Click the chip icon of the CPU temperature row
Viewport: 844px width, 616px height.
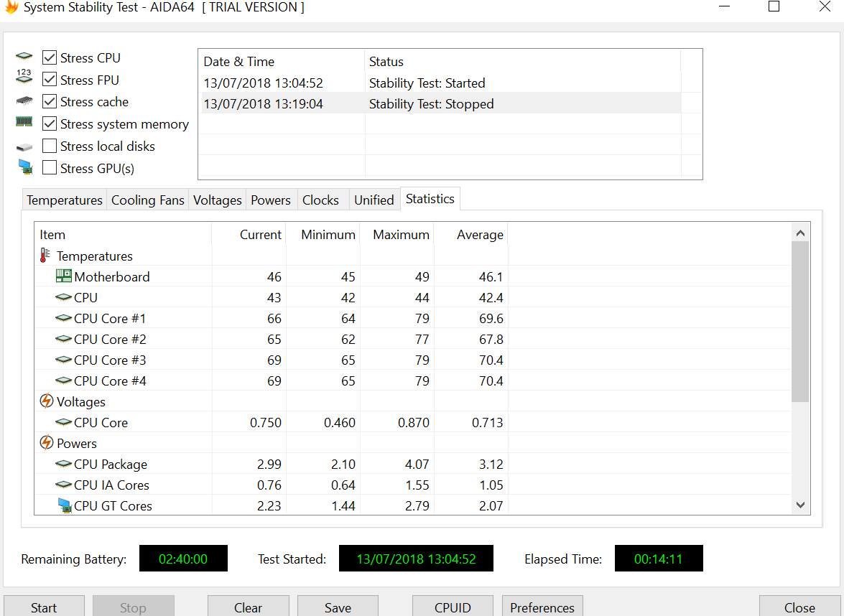[63, 297]
